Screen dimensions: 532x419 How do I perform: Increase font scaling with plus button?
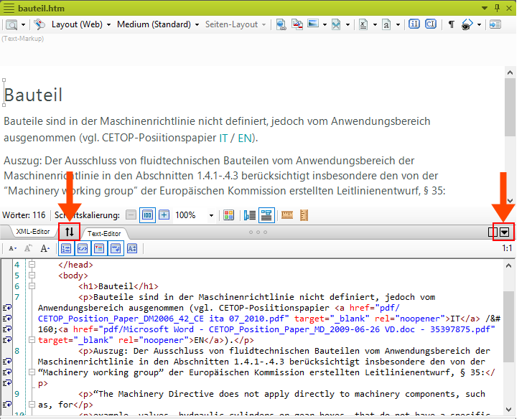coord(164,215)
